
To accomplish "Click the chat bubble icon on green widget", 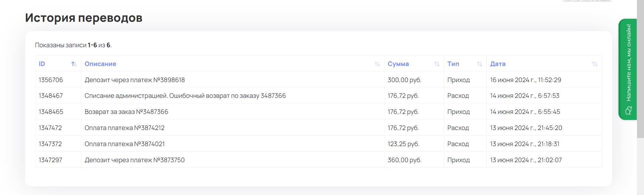I will 629,110.
